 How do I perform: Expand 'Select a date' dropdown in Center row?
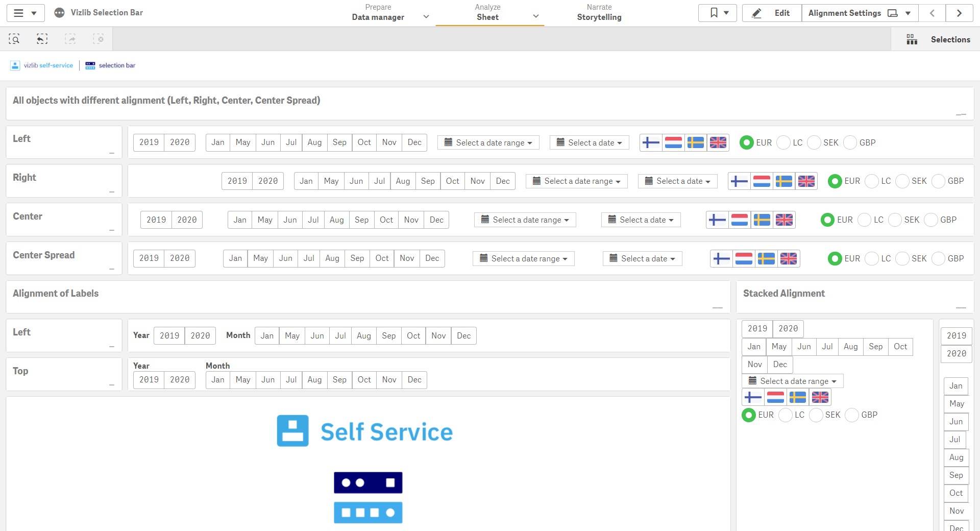(641, 220)
